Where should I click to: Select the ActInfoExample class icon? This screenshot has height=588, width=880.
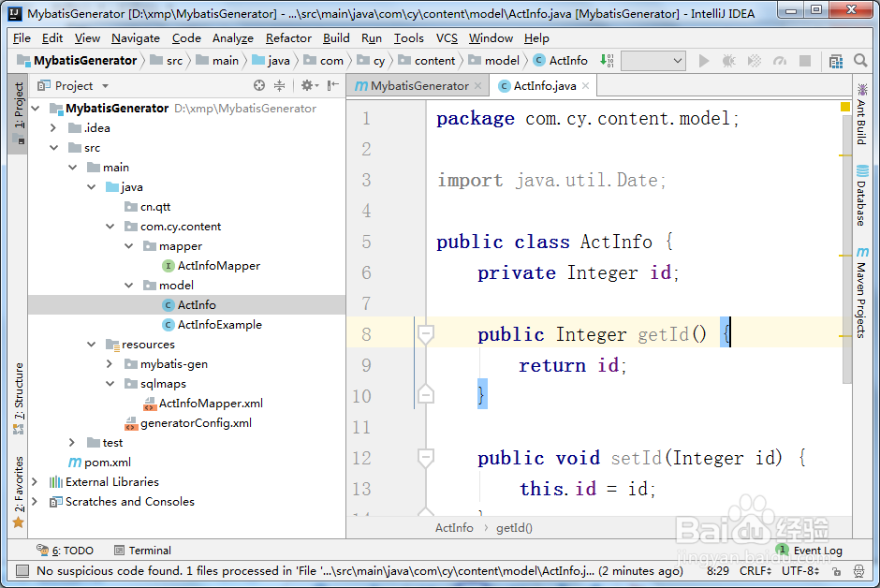pyautogui.click(x=168, y=325)
